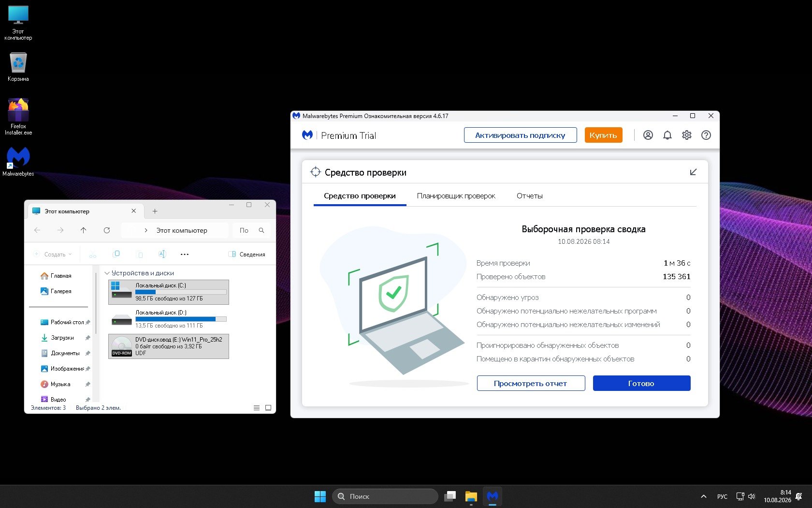812x508 pixels.
Task: Switch to the Планировщик проверок tab
Action: (456, 196)
